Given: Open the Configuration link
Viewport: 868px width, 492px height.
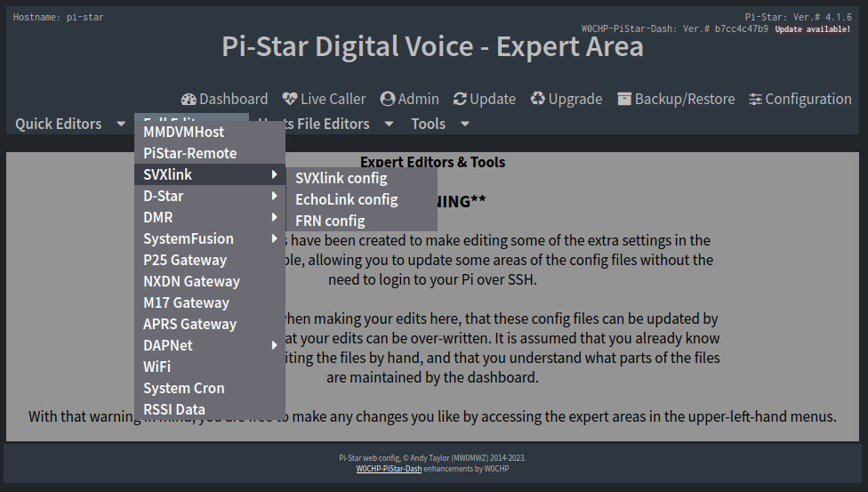Looking at the screenshot, I should tap(800, 99).
